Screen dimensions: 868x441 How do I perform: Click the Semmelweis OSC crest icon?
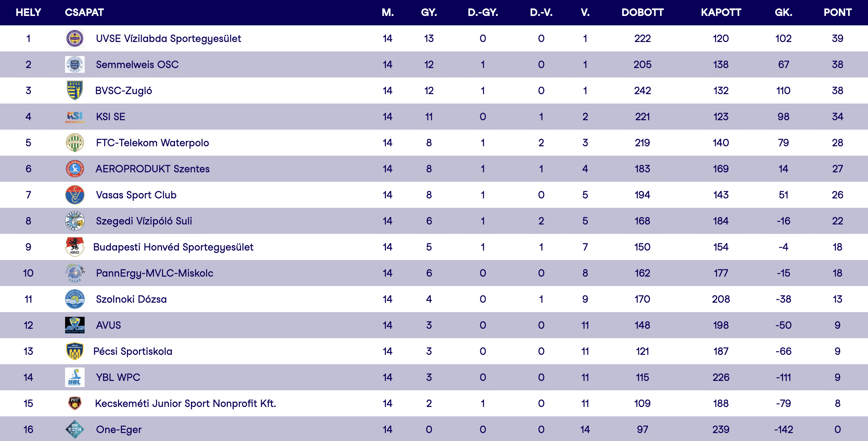(75, 64)
